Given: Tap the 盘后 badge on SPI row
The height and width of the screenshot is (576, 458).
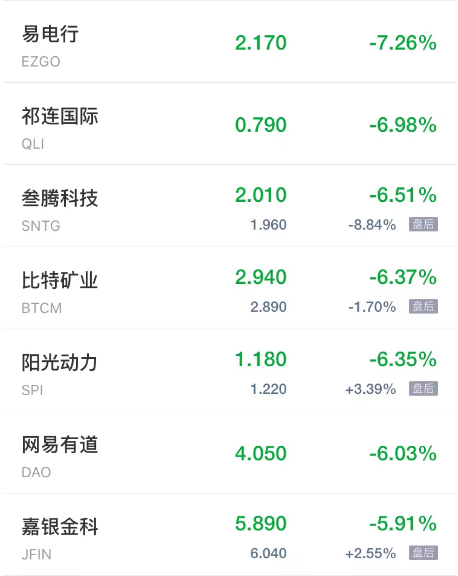Looking at the screenshot, I should coord(423,389).
